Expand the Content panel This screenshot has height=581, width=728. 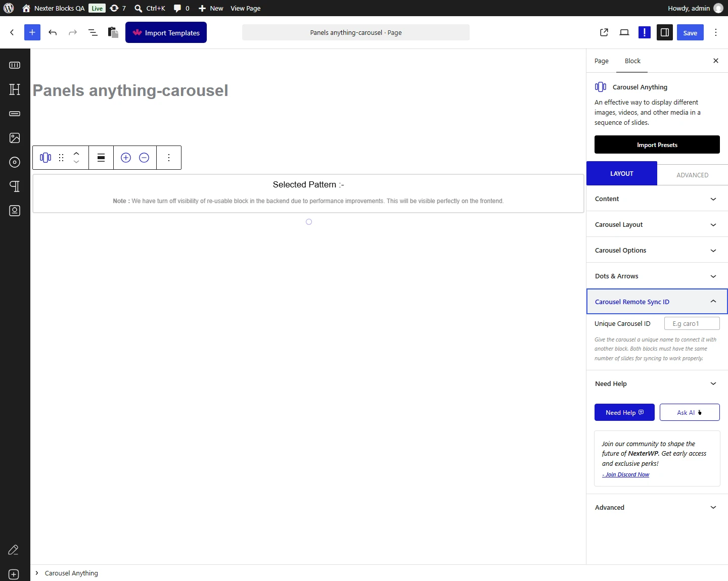pos(657,199)
